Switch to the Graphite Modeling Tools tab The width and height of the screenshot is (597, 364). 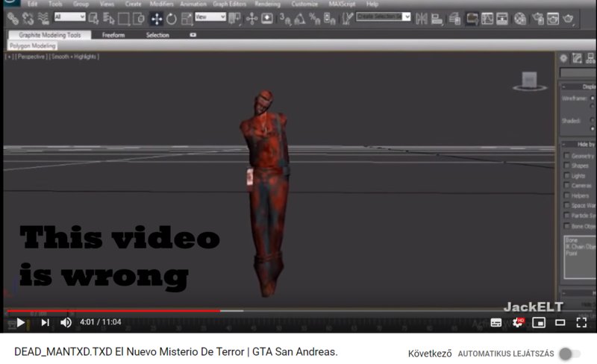50,35
